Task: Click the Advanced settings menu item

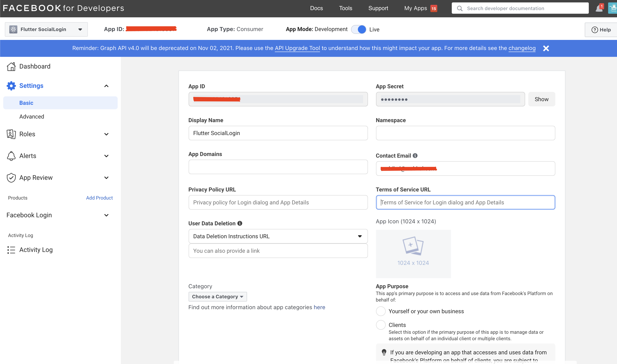Action: coord(32,116)
